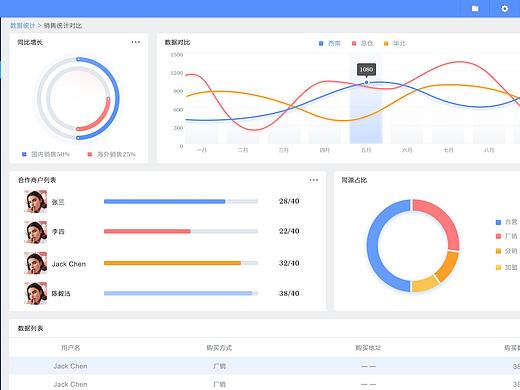Open the 同比增长 card three-dot menu

136,42
